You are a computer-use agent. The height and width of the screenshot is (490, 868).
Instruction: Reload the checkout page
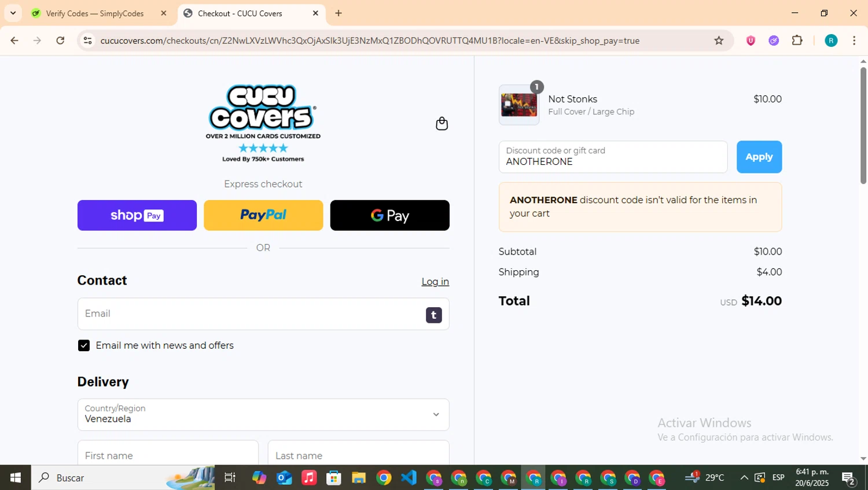point(60,40)
